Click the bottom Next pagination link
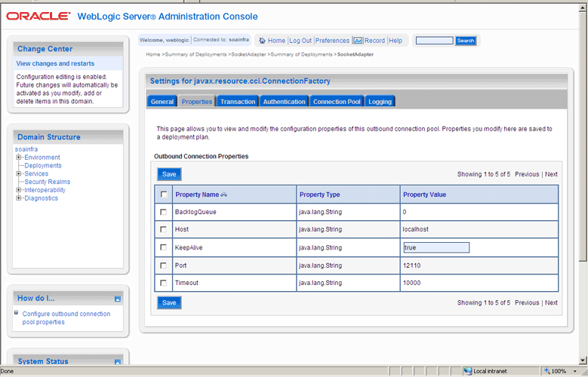Image resolution: width=588 pixels, height=377 pixels. pyautogui.click(x=551, y=303)
